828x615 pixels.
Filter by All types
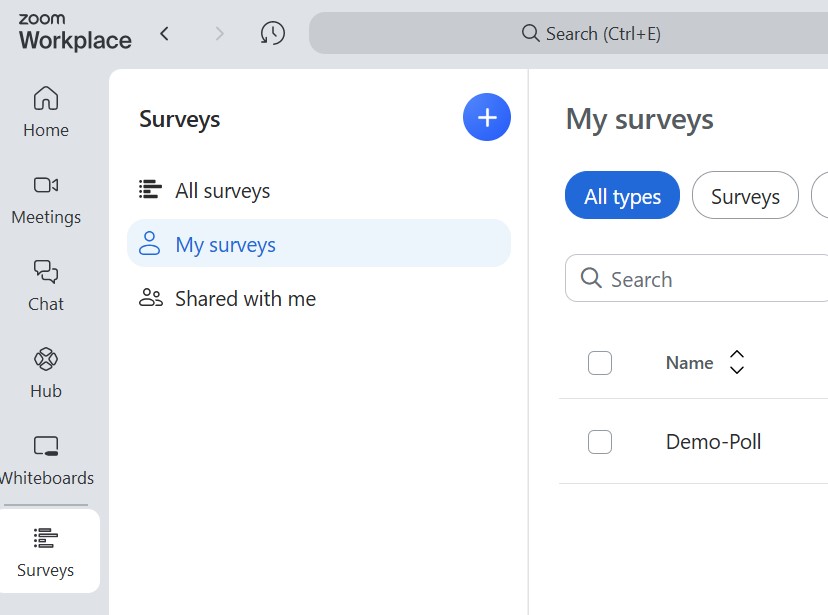click(622, 195)
